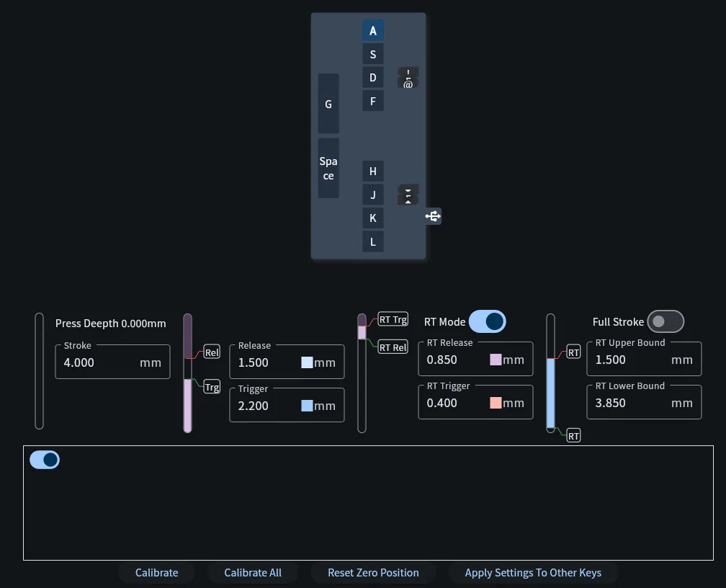Click the RT Release value field
726x588 pixels.
pyautogui.click(x=475, y=359)
